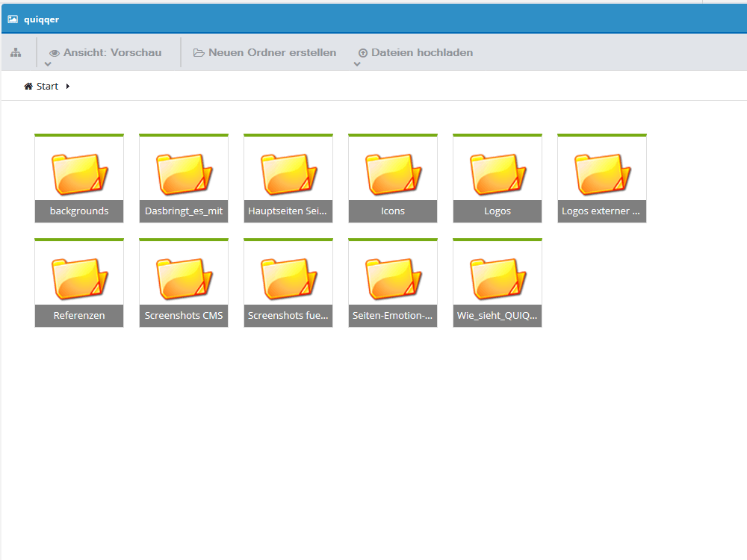Image resolution: width=747 pixels, height=560 pixels.
Task: Open the Dasbringt_es_mit folder
Action: point(184,178)
